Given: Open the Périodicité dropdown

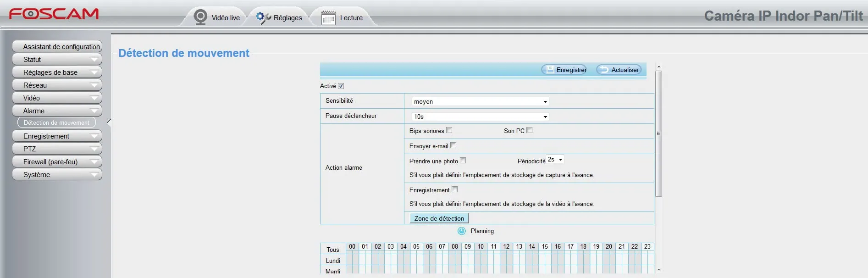Looking at the screenshot, I should [x=555, y=160].
